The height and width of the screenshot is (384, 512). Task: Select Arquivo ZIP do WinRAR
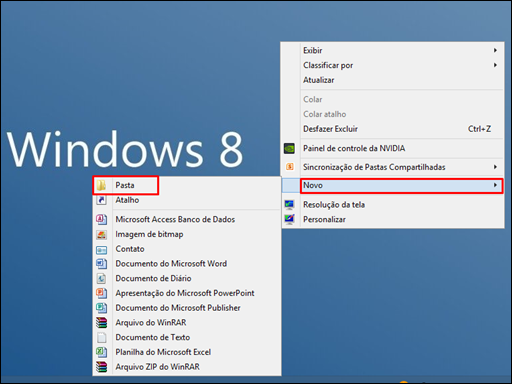pos(187,367)
